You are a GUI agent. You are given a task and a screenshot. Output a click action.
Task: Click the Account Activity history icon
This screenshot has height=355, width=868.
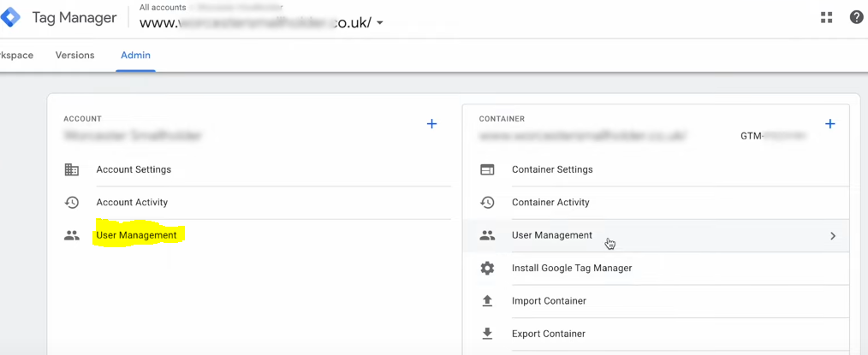71,203
